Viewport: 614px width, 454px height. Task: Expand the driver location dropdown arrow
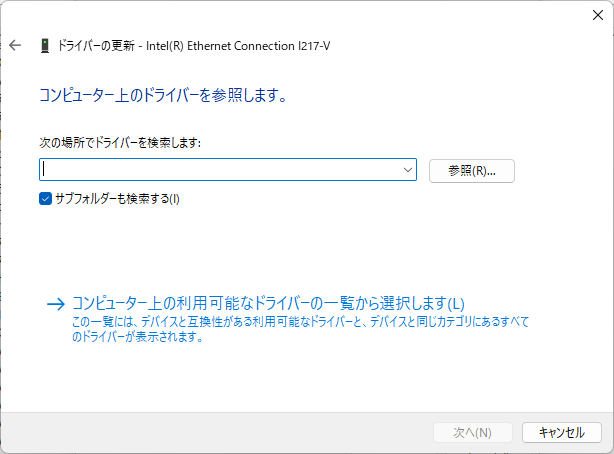[408, 171]
